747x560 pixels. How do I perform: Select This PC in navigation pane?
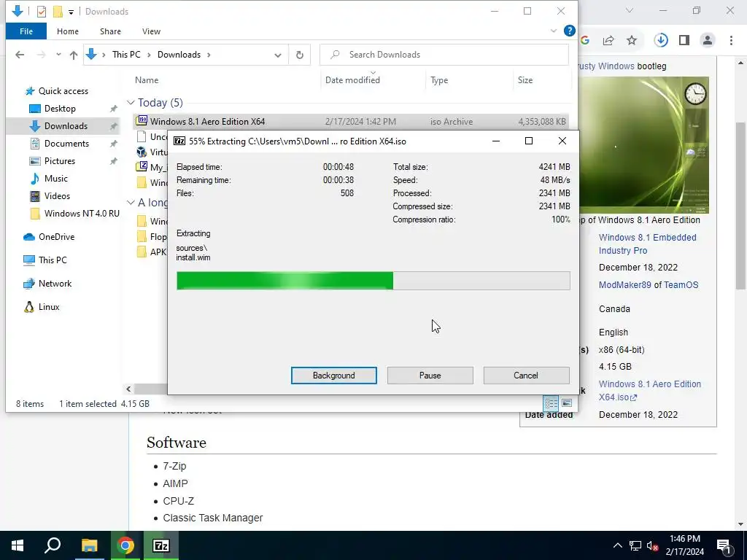[53, 260]
